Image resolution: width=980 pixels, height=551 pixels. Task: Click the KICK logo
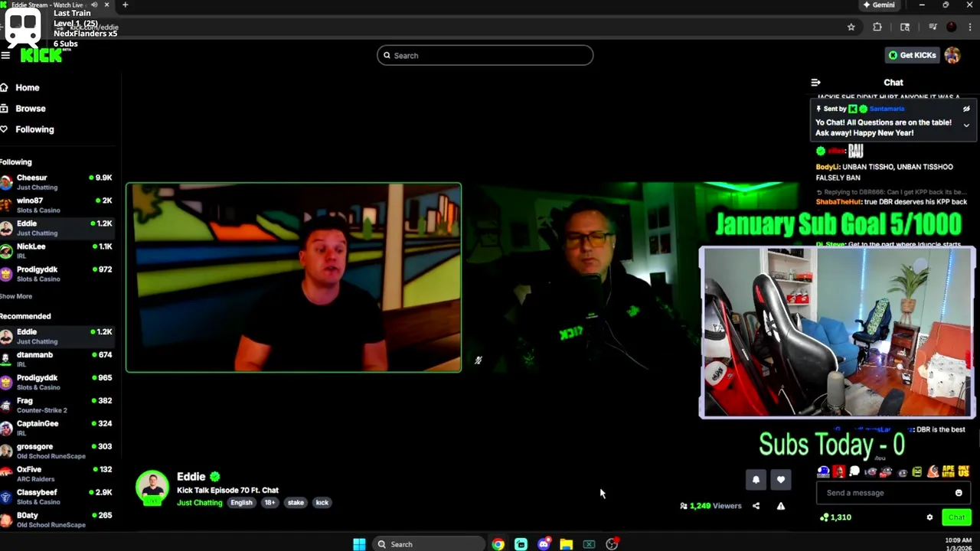coord(41,55)
